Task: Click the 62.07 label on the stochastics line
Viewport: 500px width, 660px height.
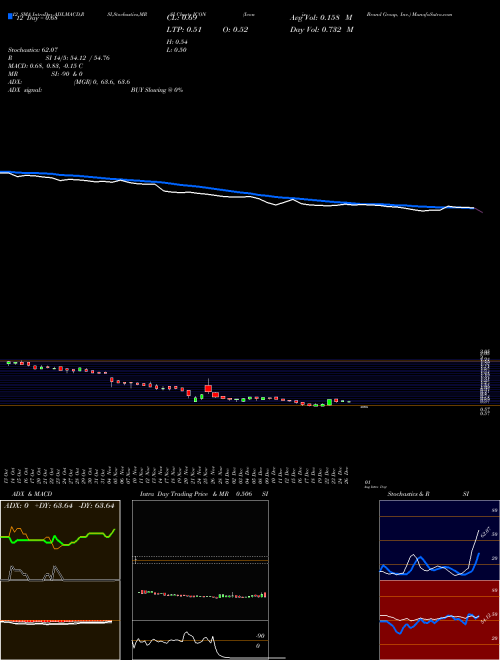Action: point(485,532)
